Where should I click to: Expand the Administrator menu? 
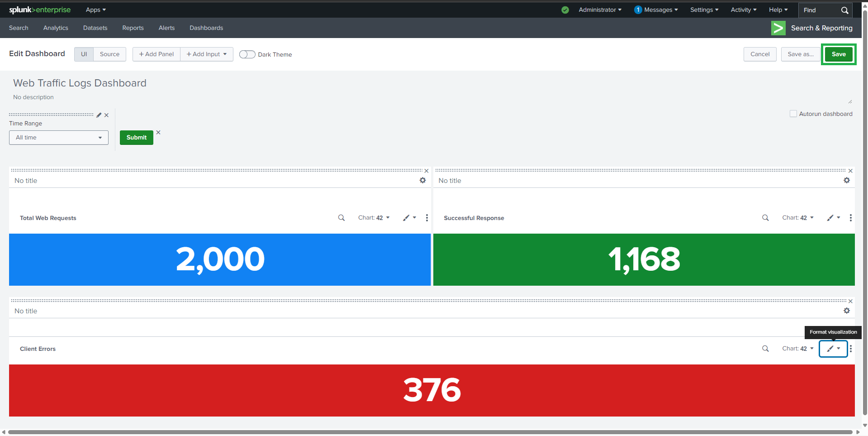[600, 10]
